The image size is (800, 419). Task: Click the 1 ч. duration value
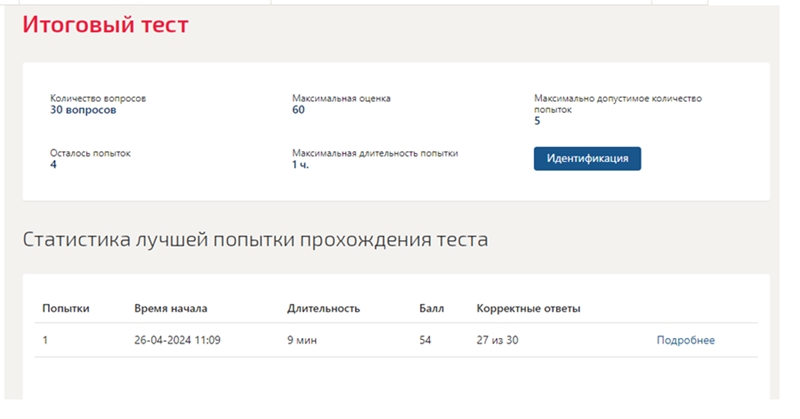(x=300, y=165)
